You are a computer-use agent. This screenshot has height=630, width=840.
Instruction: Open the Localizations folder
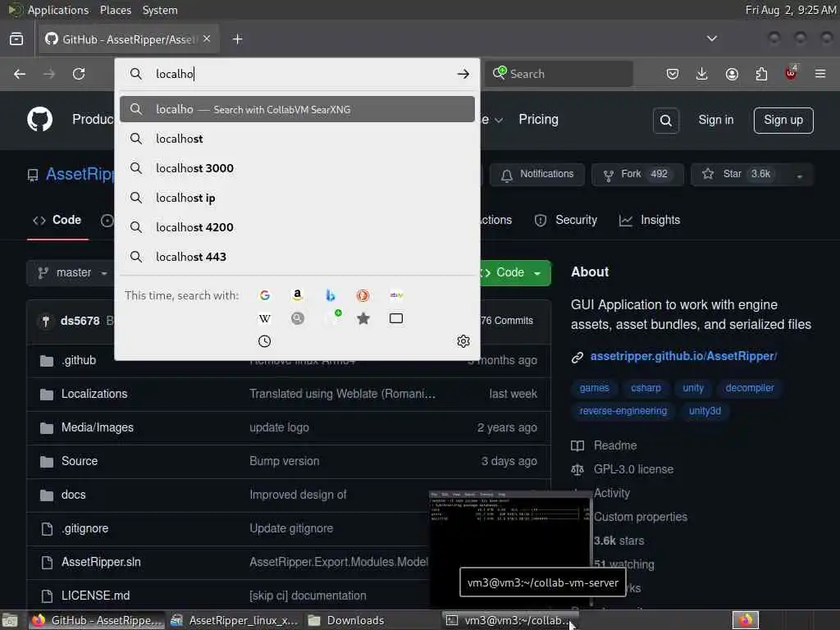click(94, 394)
